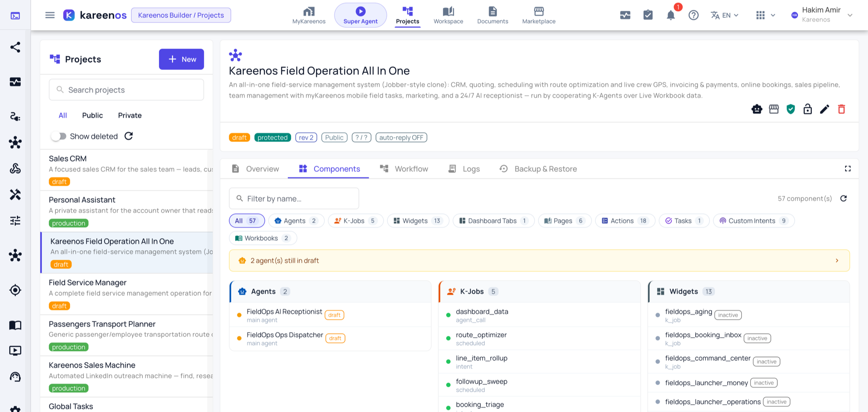The width and height of the screenshot is (868, 412).
Task: Click the webhook icon in left sidebar
Action: tap(15, 168)
